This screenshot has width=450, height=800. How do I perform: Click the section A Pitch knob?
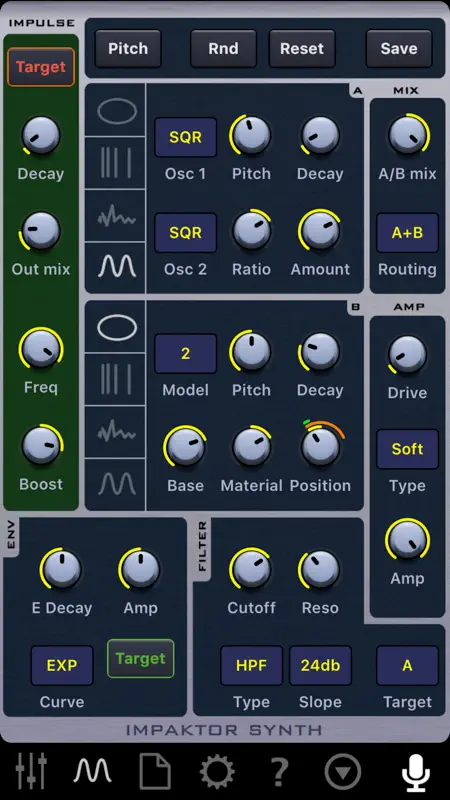coord(250,135)
